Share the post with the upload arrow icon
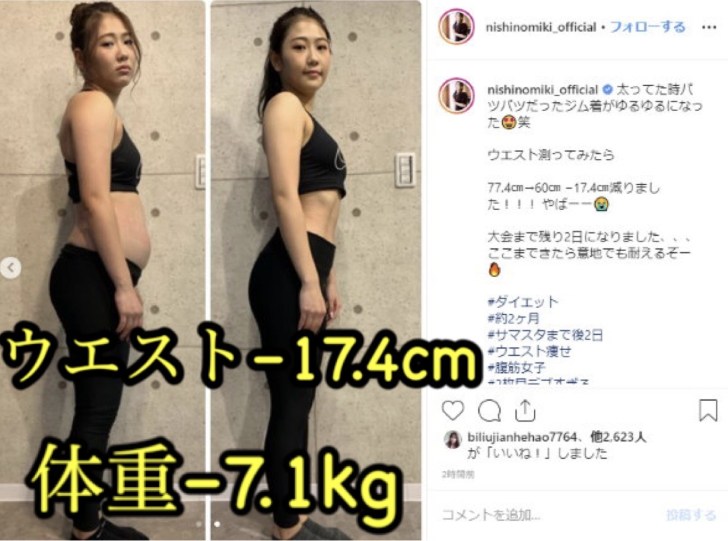The width and height of the screenshot is (728, 541). pos(525,411)
